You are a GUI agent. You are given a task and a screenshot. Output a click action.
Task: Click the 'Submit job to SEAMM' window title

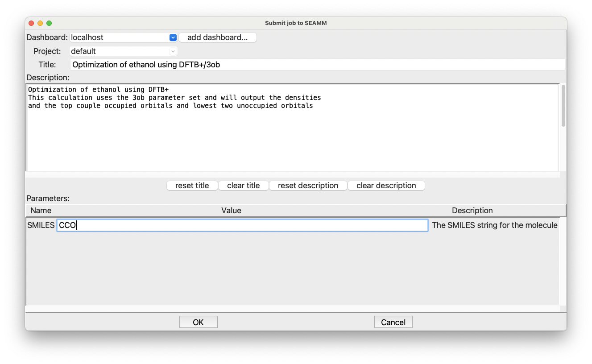(296, 23)
